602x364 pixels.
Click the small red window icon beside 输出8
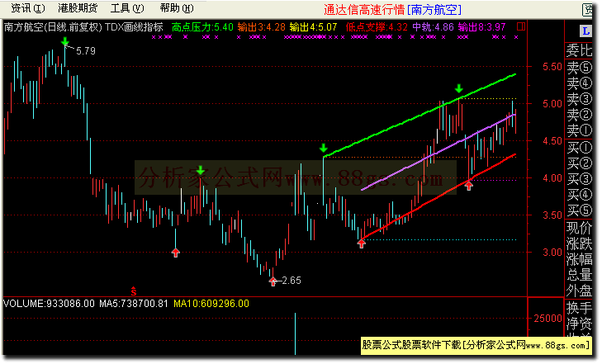click(521, 26)
